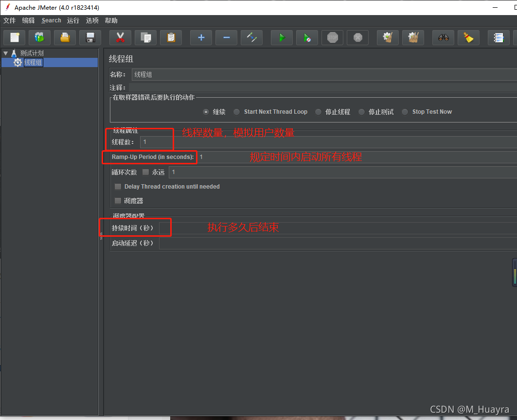Viewport: 517px width, 420px height.
Task: Open the 文件 menu
Action: 10,20
